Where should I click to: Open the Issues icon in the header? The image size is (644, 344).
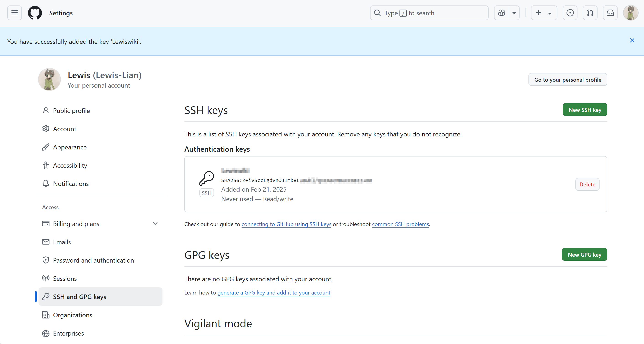[x=570, y=13]
